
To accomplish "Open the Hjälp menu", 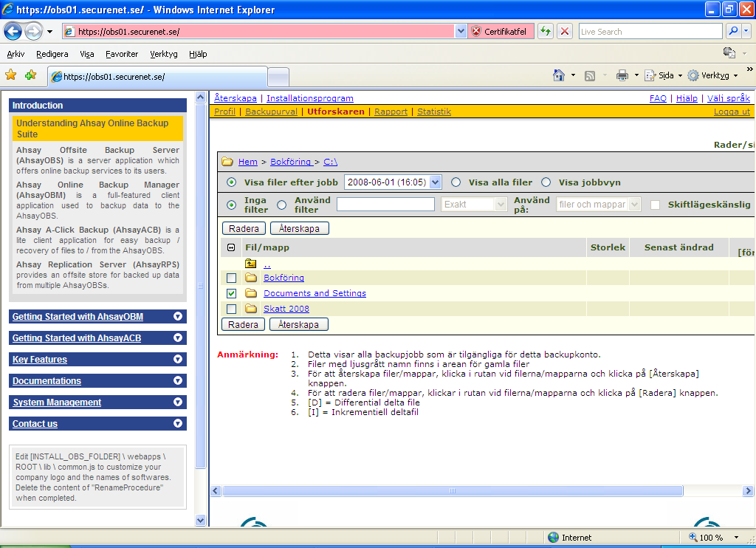I will click(198, 54).
